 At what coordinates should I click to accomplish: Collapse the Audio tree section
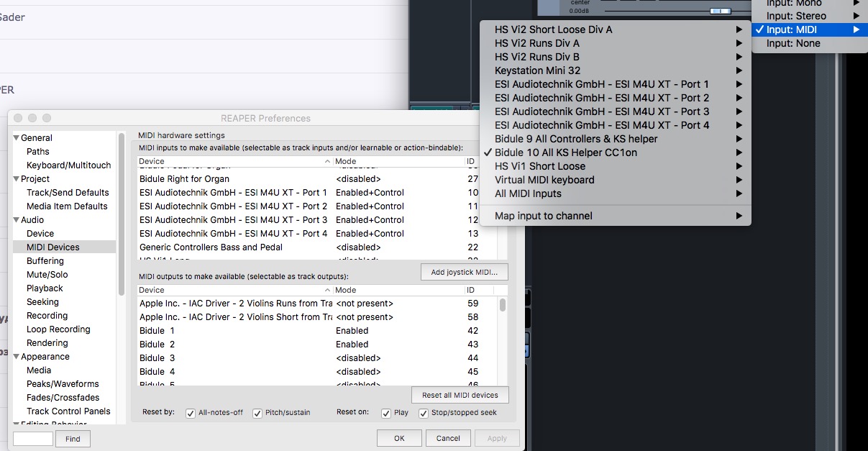[x=17, y=220]
